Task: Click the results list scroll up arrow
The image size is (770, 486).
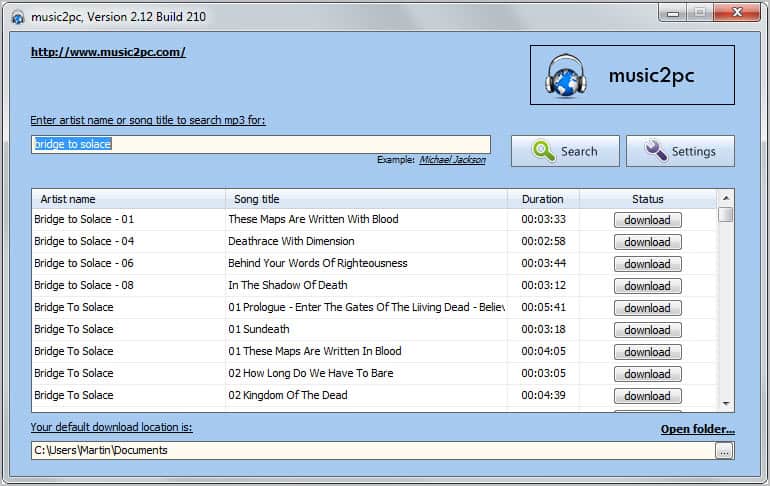Action: [x=726, y=198]
